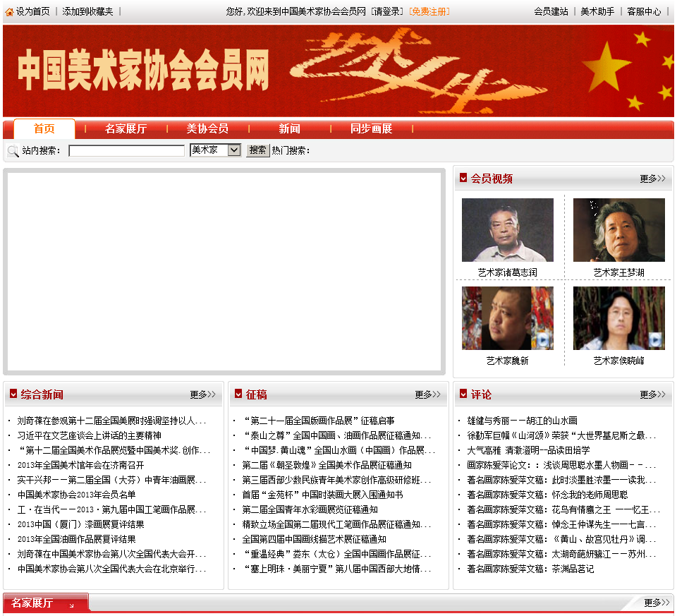Open news 2013年全国油画作品展复评结果
The width and height of the screenshot is (677, 616).
pos(76,538)
